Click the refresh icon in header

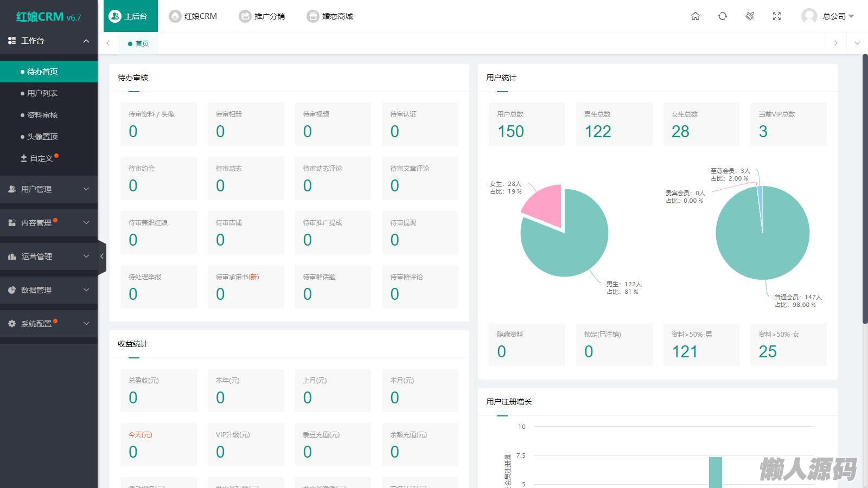coord(723,16)
